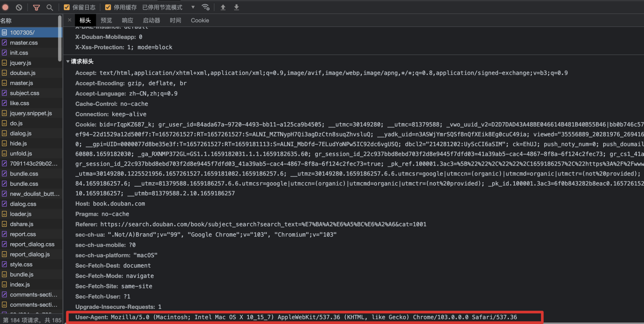Click the 名称 column header

click(6, 21)
